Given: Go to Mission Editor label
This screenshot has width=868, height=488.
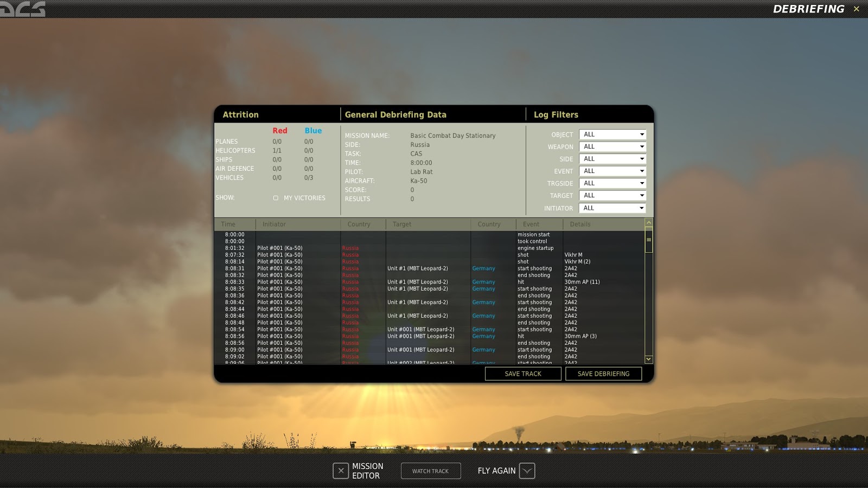Looking at the screenshot, I should click(x=367, y=471).
